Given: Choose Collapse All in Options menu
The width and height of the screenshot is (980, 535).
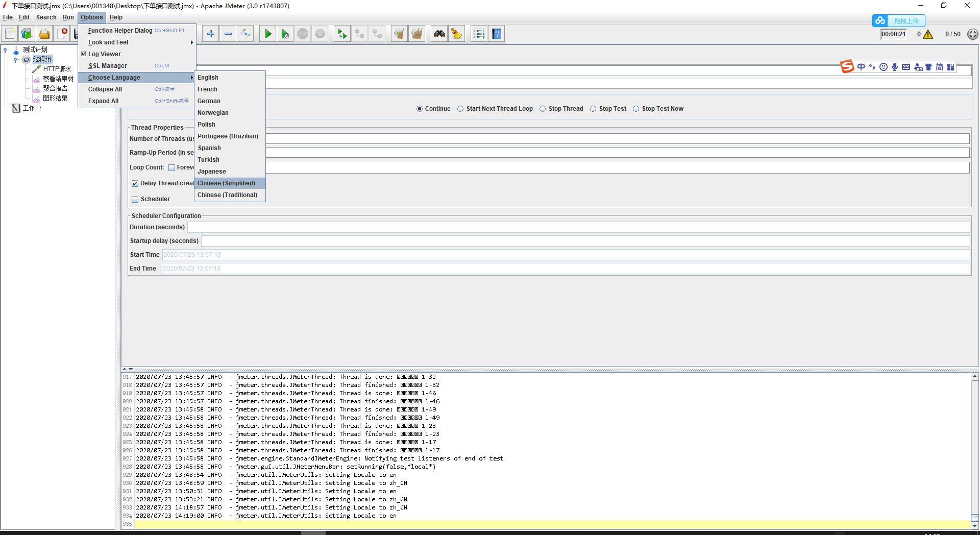Looking at the screenshot, I should point(137,89).
